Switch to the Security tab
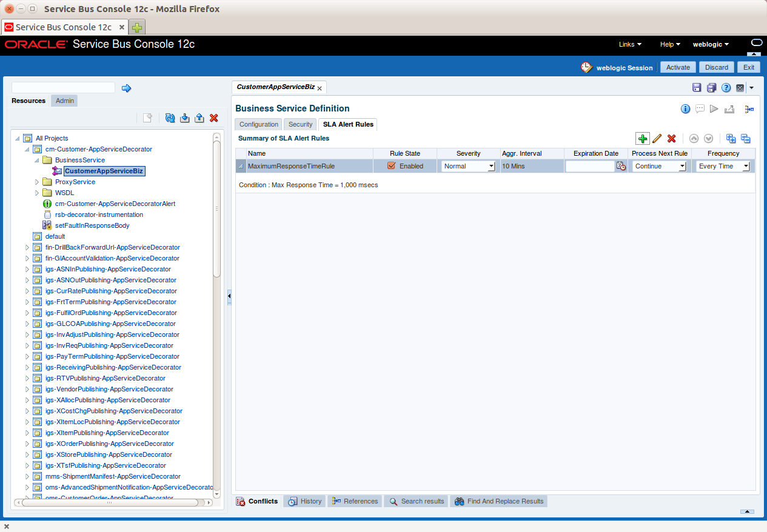The height and width of the screenshot is (532, 767). pos(301,124)
